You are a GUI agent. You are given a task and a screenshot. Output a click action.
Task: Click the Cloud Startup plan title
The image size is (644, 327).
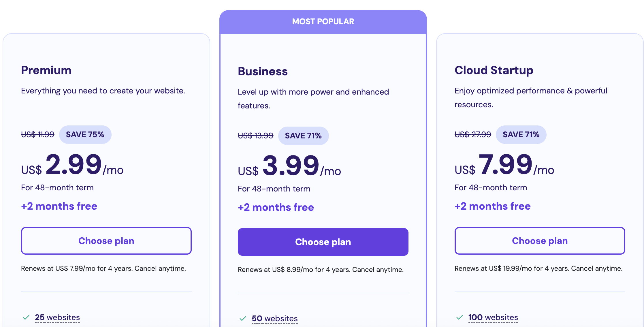click(494, 70)
